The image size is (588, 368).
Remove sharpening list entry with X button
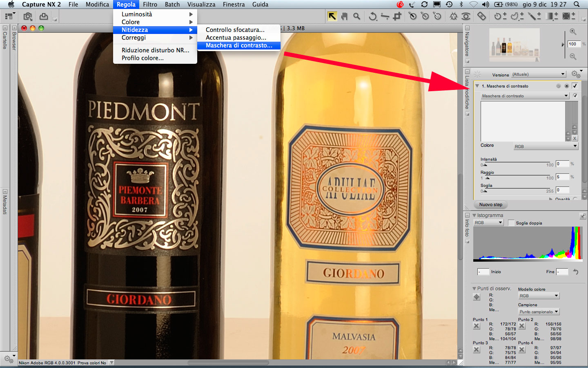(x=575, y=139)
